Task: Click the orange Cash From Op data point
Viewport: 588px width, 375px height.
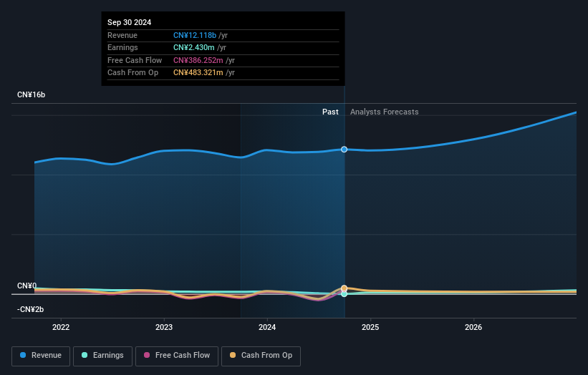Action: (344, 288)
